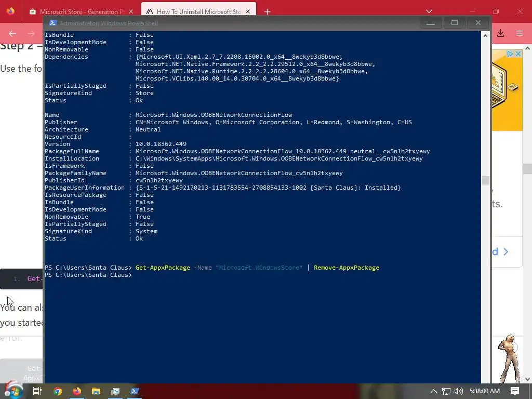The width and height of the screenshot is (532, 399).
Task: Open the Action Center notifications icon
Action: click(515, 391)
